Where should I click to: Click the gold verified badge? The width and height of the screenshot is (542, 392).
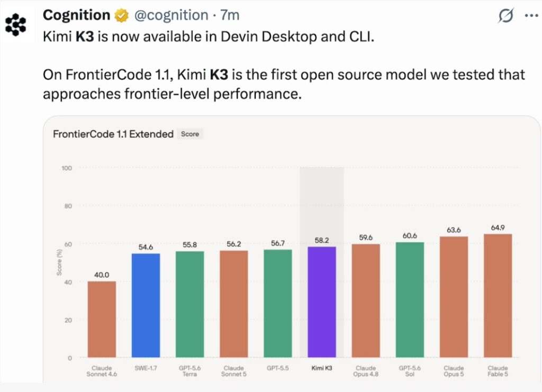tap(121, 15)
